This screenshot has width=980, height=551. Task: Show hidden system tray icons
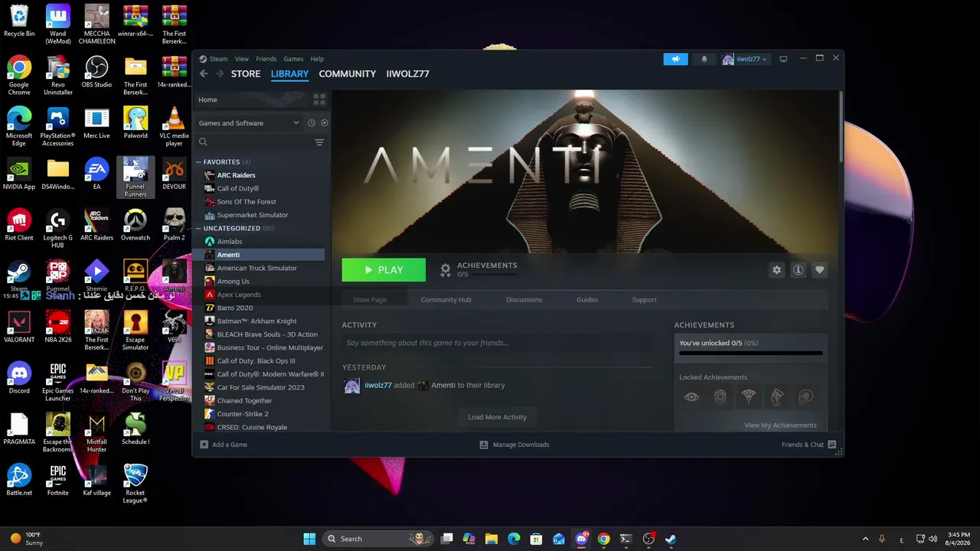click(x=865, y=539)
